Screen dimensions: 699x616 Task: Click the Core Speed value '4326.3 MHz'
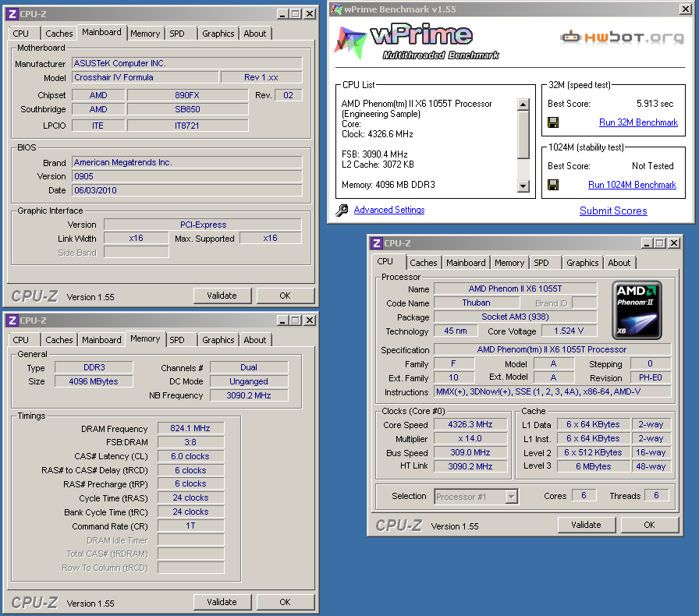click(470, 424)
